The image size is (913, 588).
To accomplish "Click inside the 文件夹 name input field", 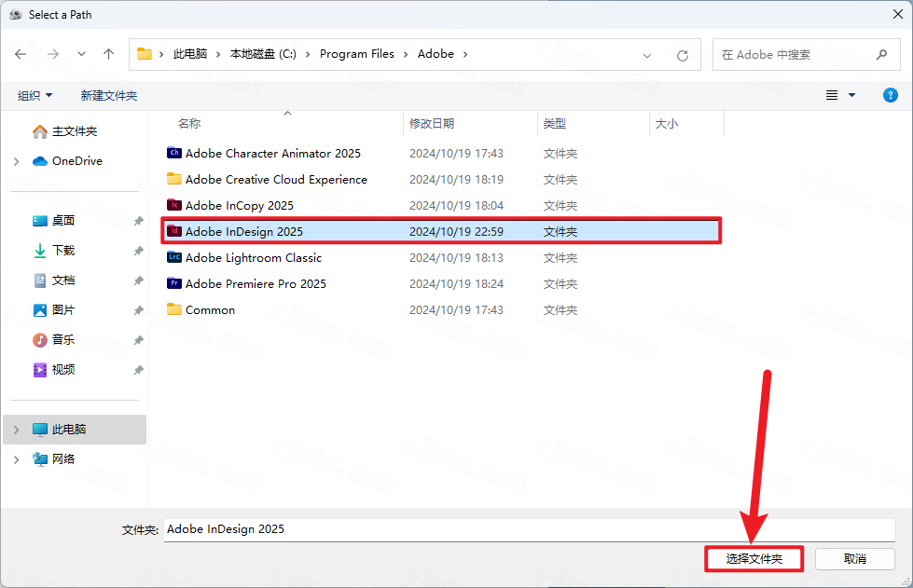I will 373,531.
